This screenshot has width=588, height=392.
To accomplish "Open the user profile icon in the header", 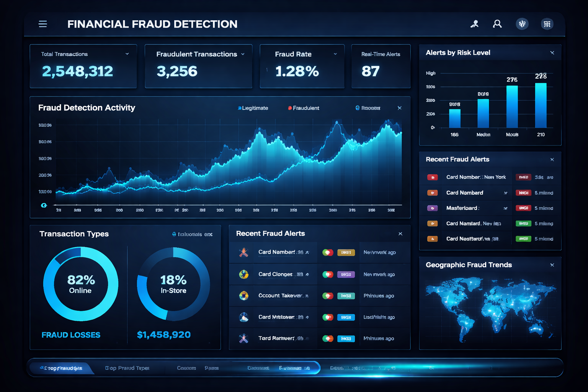I will click(x=497, y=24).
